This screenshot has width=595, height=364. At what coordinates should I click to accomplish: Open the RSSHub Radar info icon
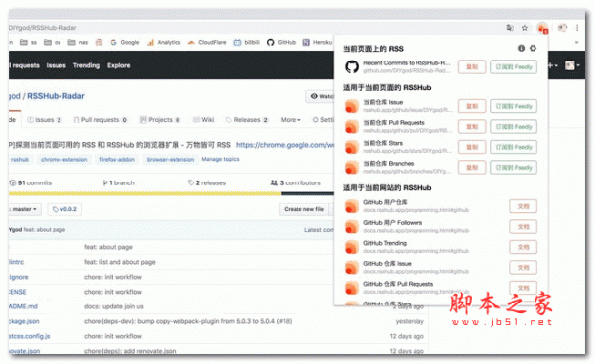521,48
